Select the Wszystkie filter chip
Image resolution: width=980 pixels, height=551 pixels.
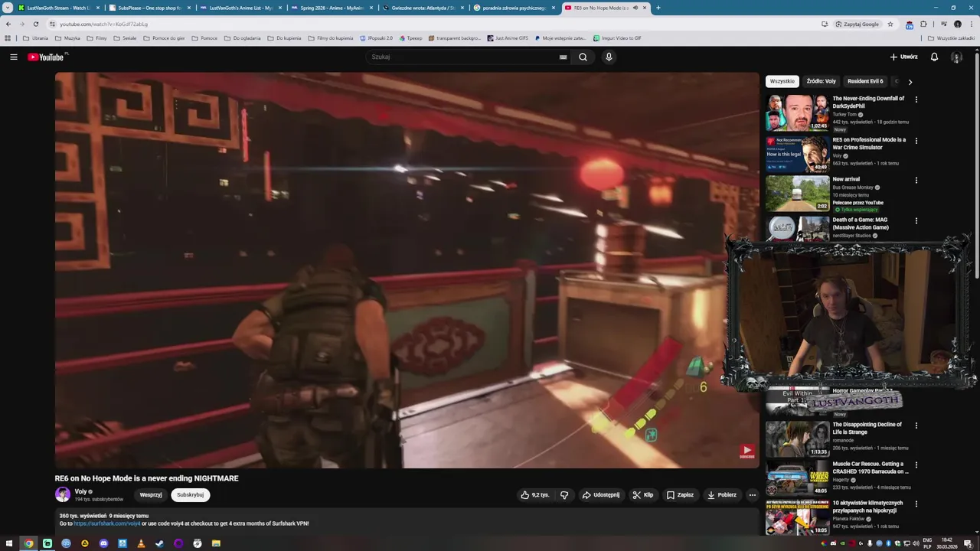[x=782, y=81]
